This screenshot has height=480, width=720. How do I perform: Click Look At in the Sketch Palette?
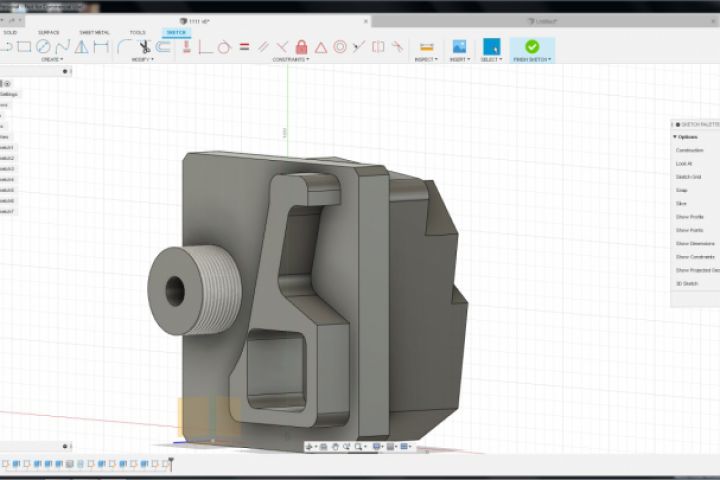click(x=684, y=163)
